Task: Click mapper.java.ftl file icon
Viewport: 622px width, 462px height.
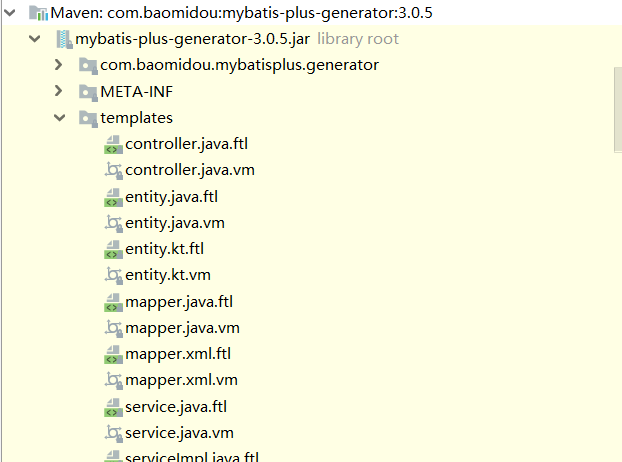Action: point(113,302)
